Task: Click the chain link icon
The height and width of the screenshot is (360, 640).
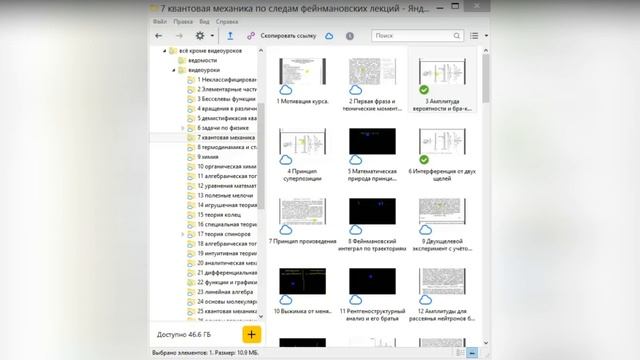Action: tap(251, 36)
